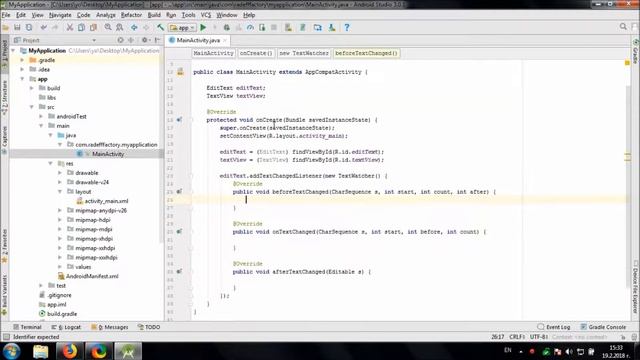Collapse the layout folder

click(x=60, y=191)
